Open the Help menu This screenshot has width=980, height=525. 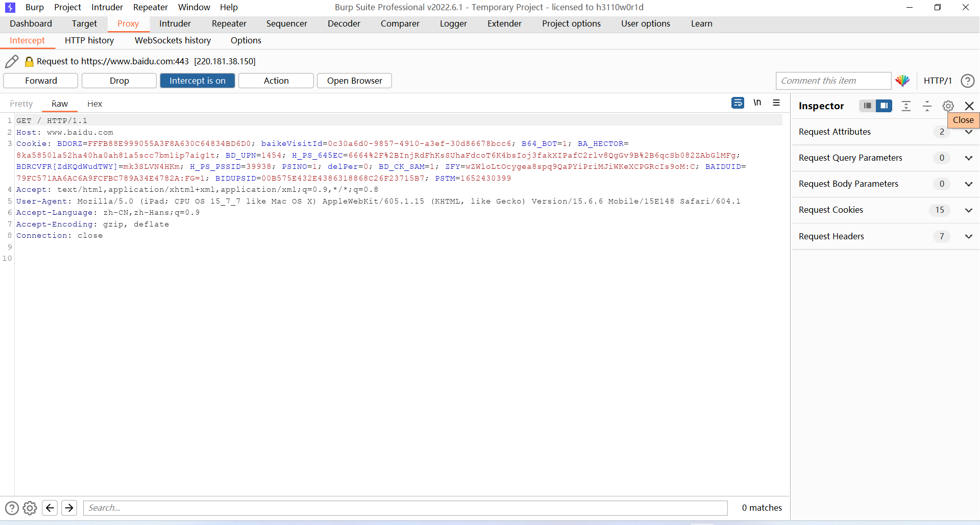tap(229, 7)
